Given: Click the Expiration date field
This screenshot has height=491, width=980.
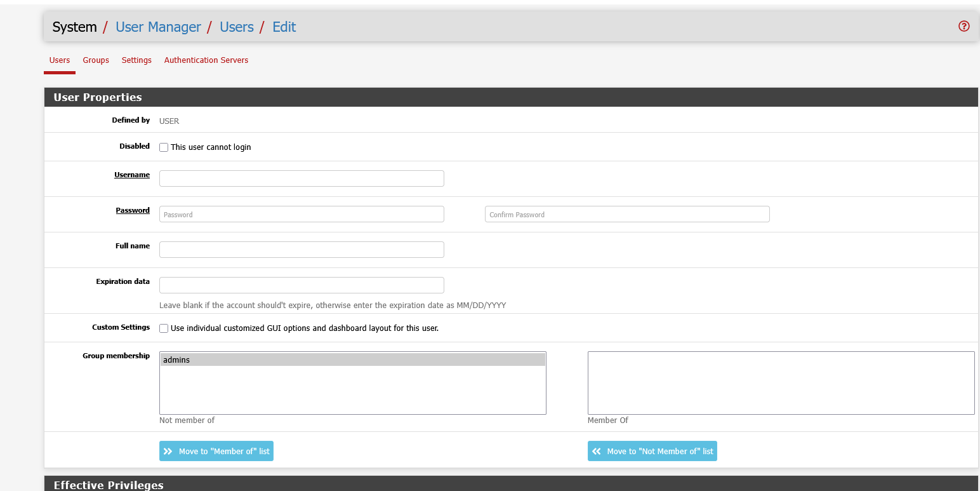Looking at the screenshot, I should (301, 285).
